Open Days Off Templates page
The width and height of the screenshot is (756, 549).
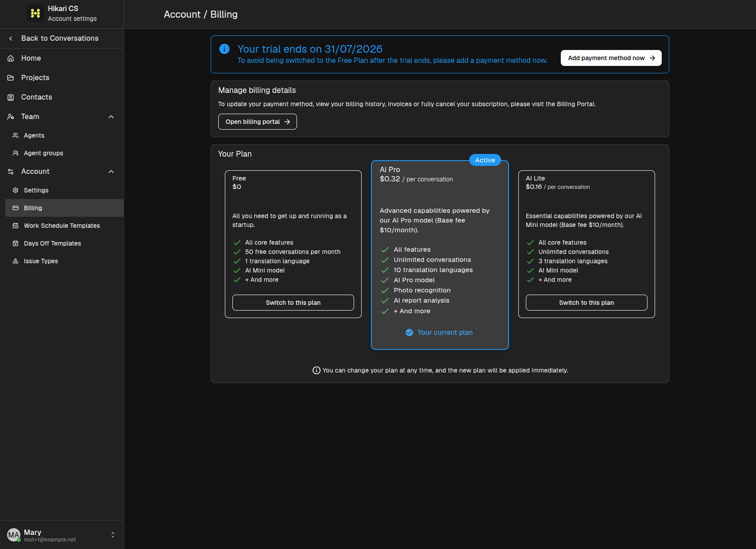point(64,243)
